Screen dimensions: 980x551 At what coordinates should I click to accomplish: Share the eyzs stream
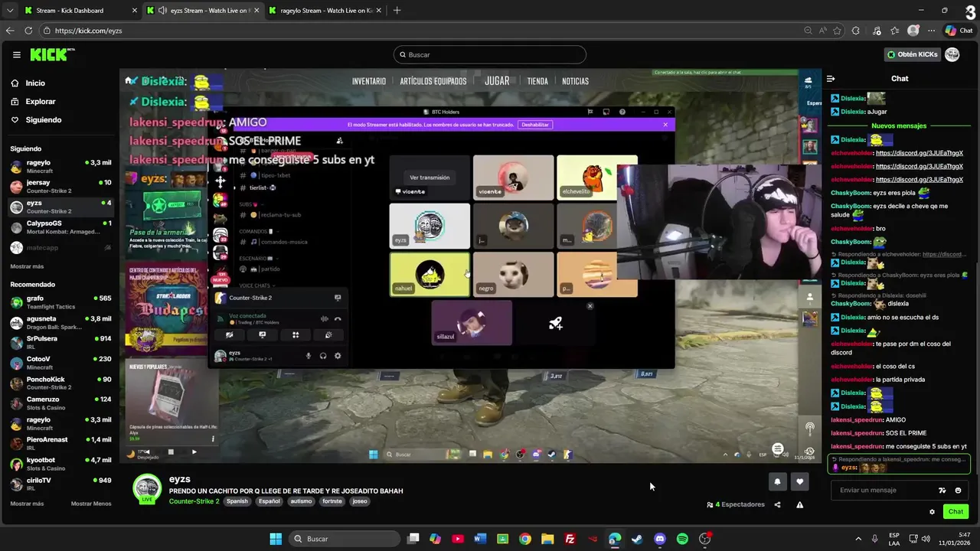tap(778, 504)
